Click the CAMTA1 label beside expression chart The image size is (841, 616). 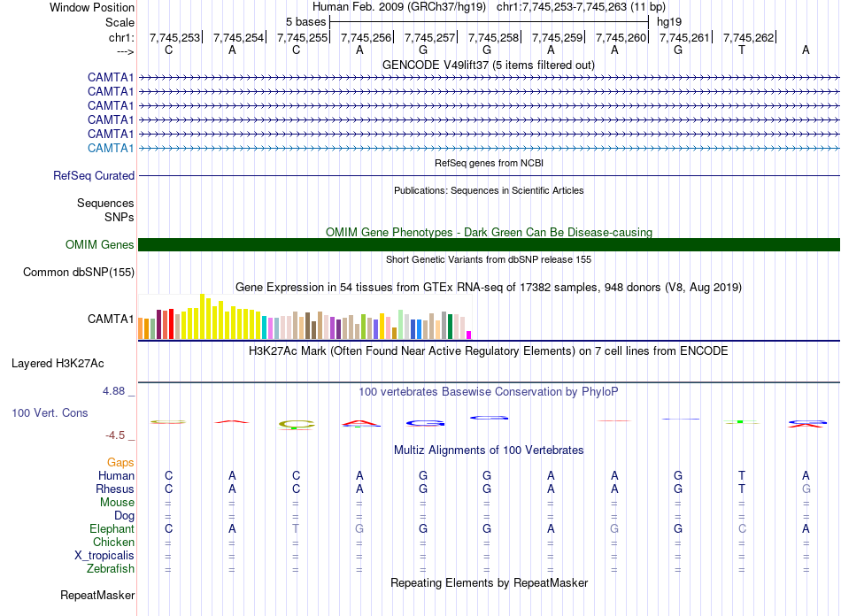pyautogui.click(x=111, y=319)
